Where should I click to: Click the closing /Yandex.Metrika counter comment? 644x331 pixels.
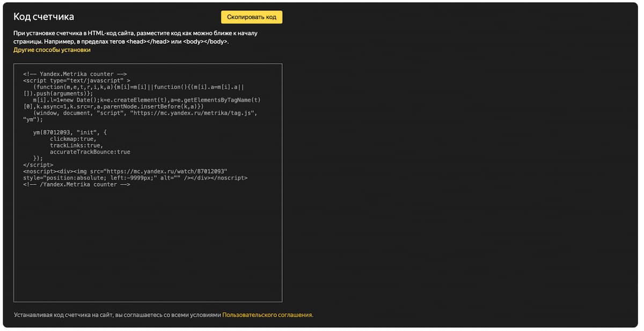point(76,184)
